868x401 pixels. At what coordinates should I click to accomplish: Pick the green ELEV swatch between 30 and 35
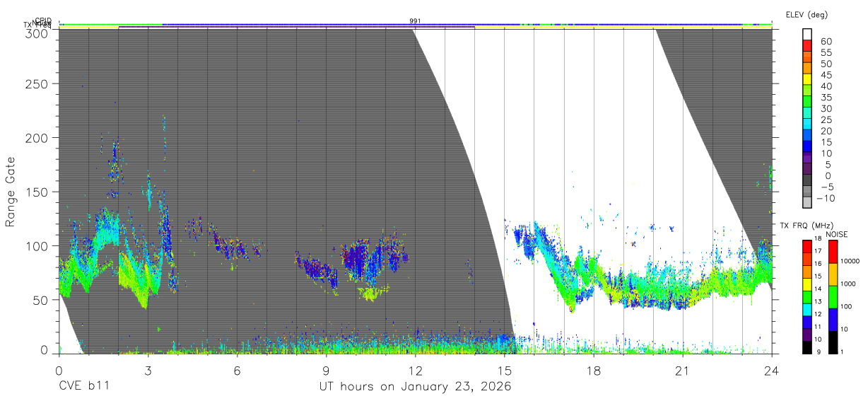(x=807, y=102)
